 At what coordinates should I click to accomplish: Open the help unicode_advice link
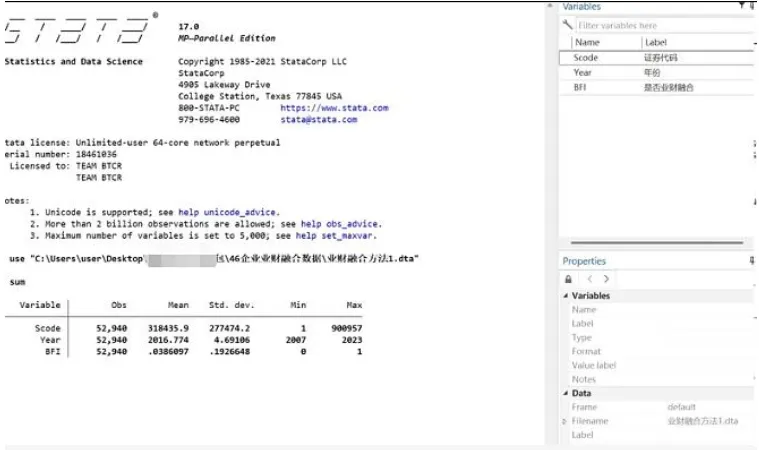[228, 212]
